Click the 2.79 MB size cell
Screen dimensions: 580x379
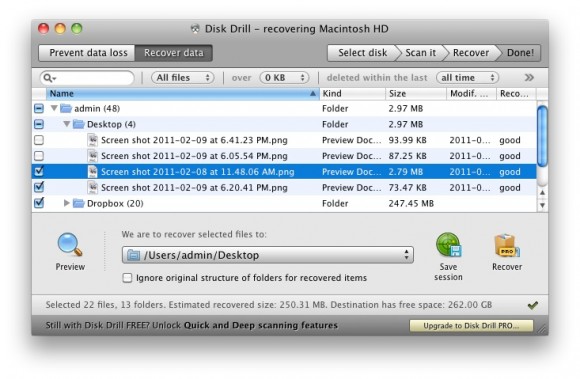click(x=405, y=172)
